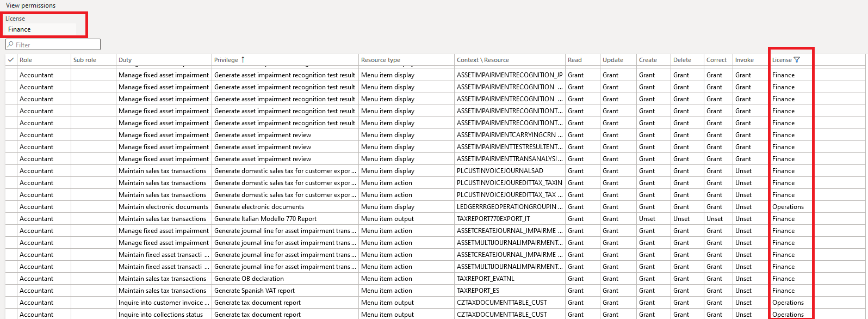Image resolution: width=868 pixels, height=319 pixels.
Task: Select the TAXREPORT770EXPORT_IT resource cell
Action: [510, 219]
